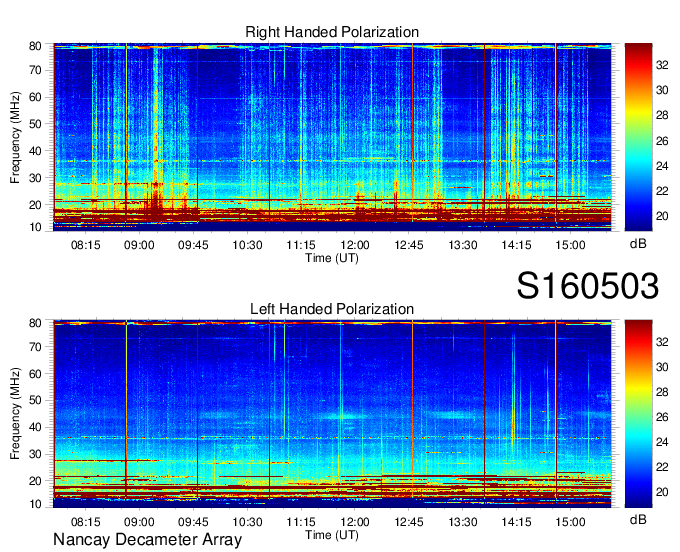Click the 20 dB label on top colorbar
The image size is (680, 552).
click(x=662, y=216)
